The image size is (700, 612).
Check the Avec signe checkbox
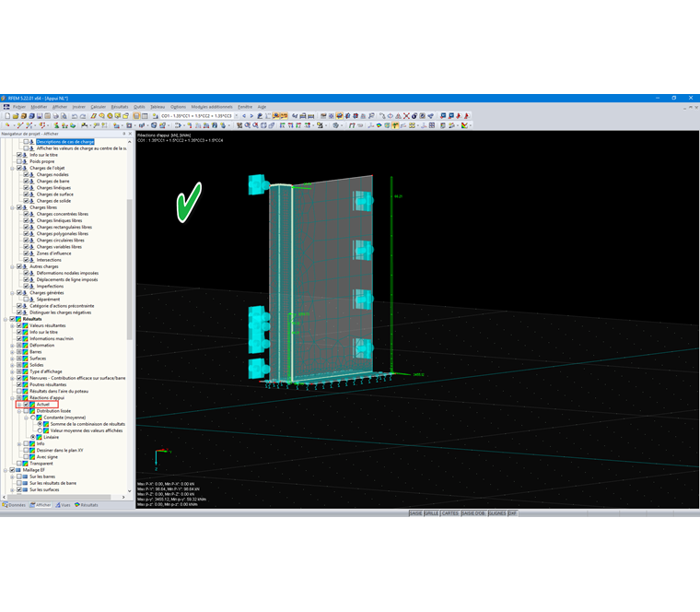(x=26, y=457)
